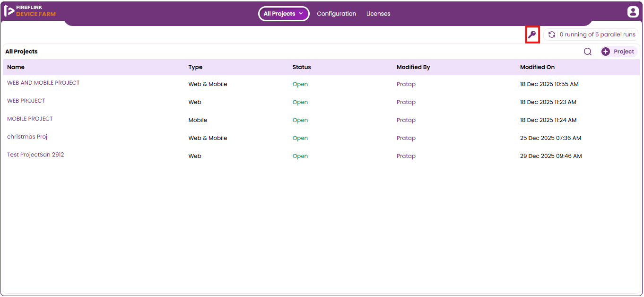Click the add Project button
This screenshot has height=297, width=644.
[x=619, y=52]
